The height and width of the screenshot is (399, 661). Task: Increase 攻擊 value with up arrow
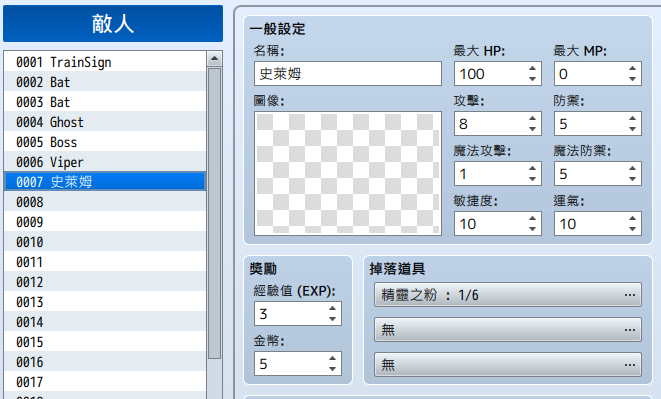coord(532,118)
